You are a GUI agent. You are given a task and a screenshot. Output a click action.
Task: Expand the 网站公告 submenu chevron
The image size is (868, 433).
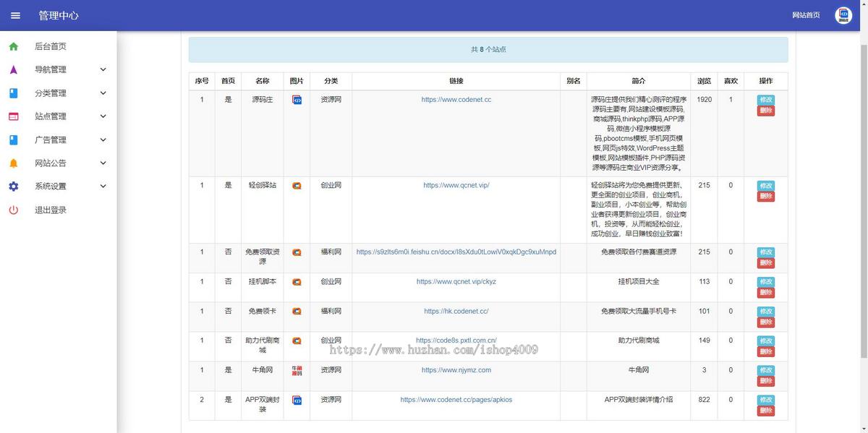pos(103,163)
